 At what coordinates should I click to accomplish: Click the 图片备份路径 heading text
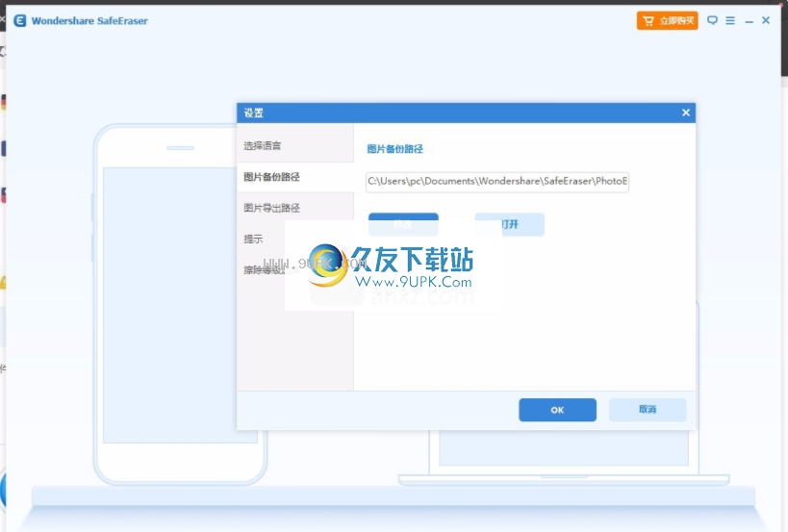(395, 149)
